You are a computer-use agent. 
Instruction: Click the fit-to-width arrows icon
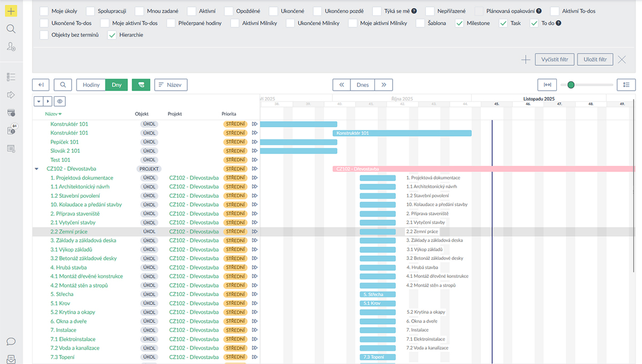click(547, 84)
